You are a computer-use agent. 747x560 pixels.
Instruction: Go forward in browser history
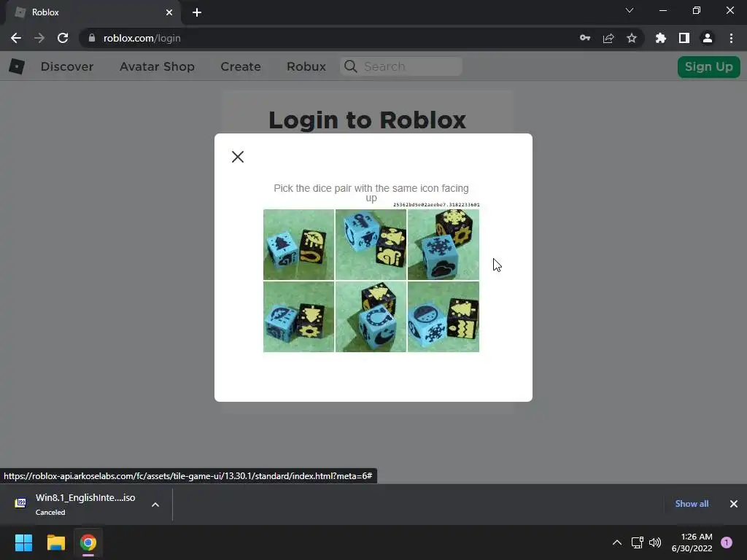39,38
